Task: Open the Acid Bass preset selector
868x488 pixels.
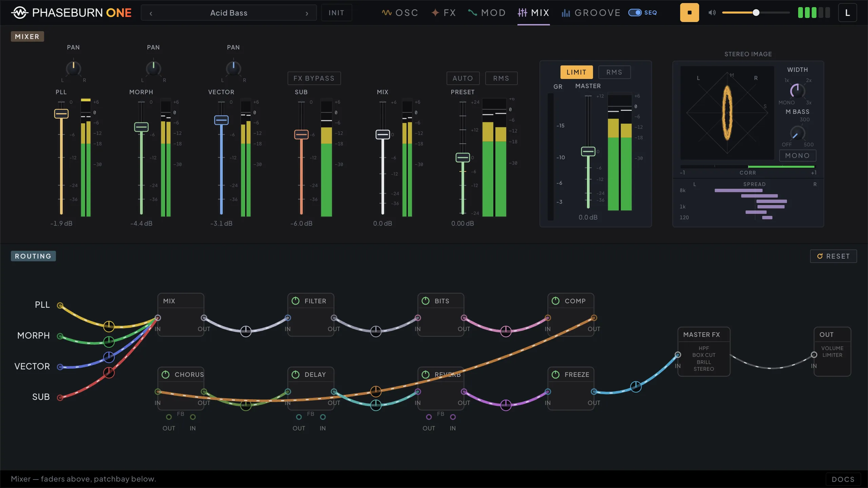Action: [x=229, y=13]
